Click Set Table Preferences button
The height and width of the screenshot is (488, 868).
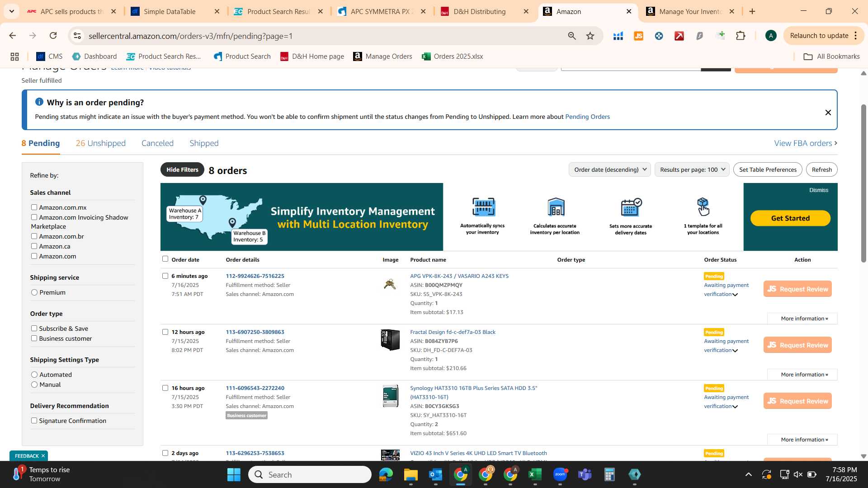[768, 169]
